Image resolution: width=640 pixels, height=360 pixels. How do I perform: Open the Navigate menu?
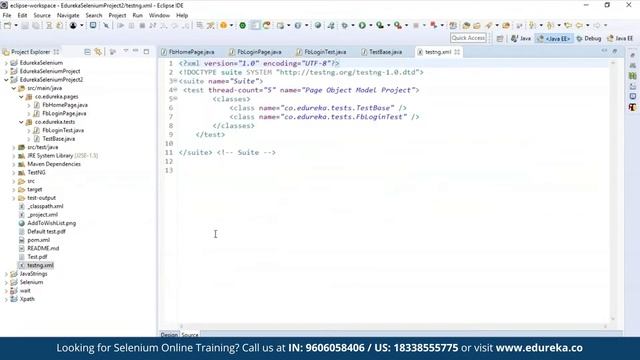point(68,16)
